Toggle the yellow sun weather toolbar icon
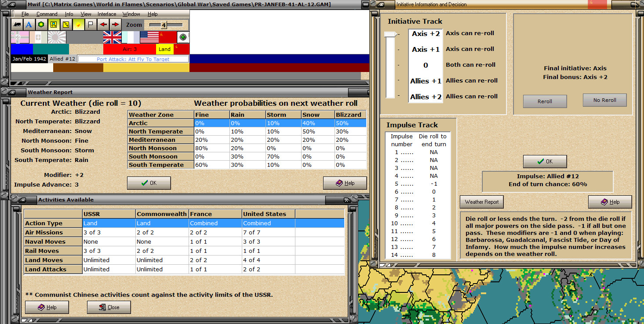This screenshot has width=644, height=324. tap(79, 25)
